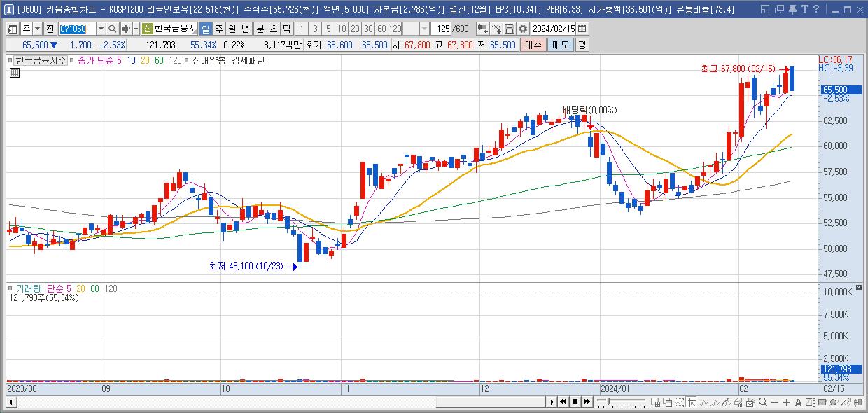Click the indicator add icon after 125/600
Image resolution: width=868 pixels, height=413 pixels.
click(x=482, y=29)
